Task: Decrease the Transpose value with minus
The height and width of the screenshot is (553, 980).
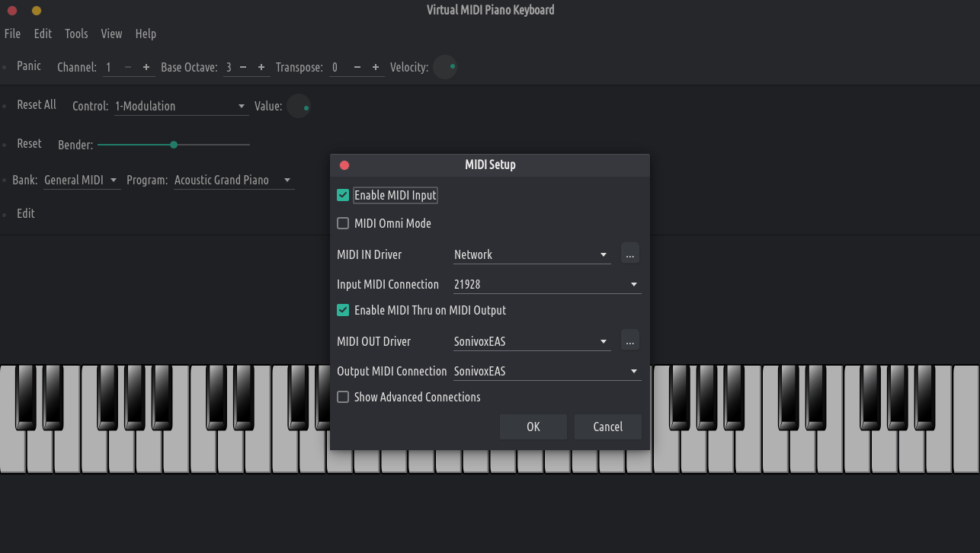Action: coord(357,67)
